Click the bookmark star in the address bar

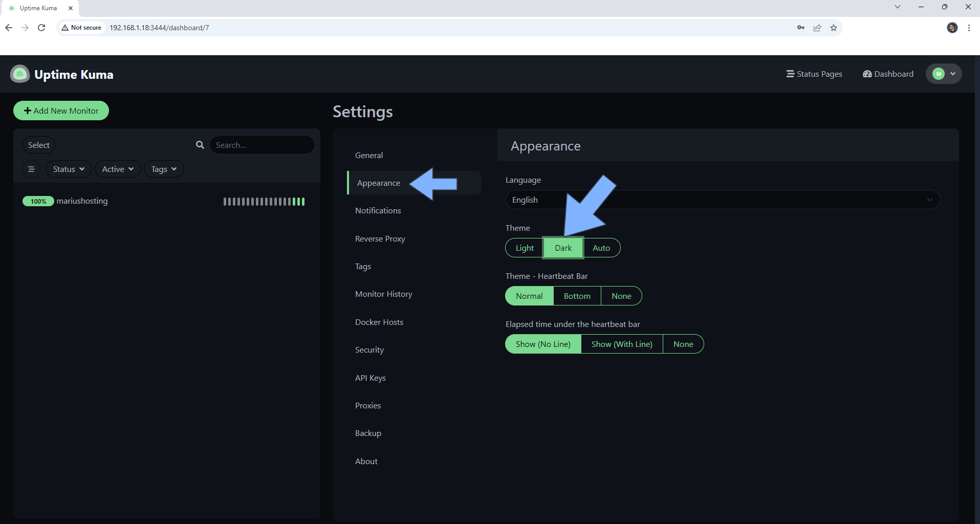(834, 28)
